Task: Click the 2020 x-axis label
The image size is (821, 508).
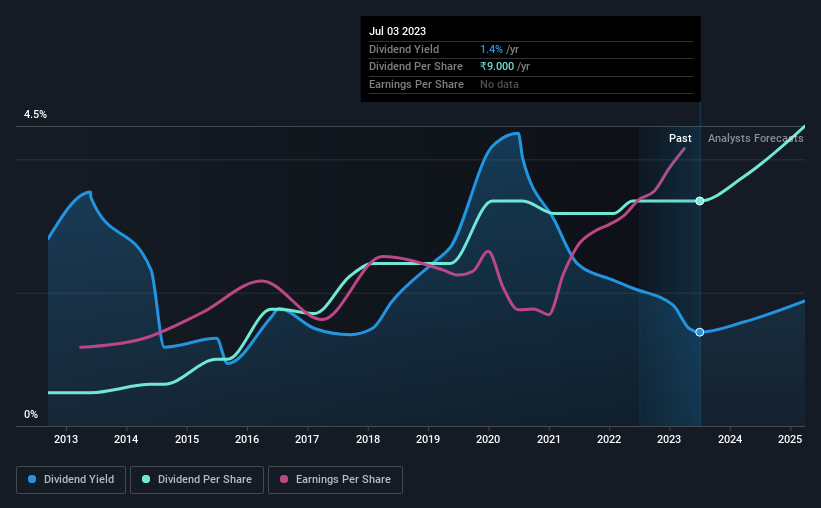Action: click(x=488, y=439)
